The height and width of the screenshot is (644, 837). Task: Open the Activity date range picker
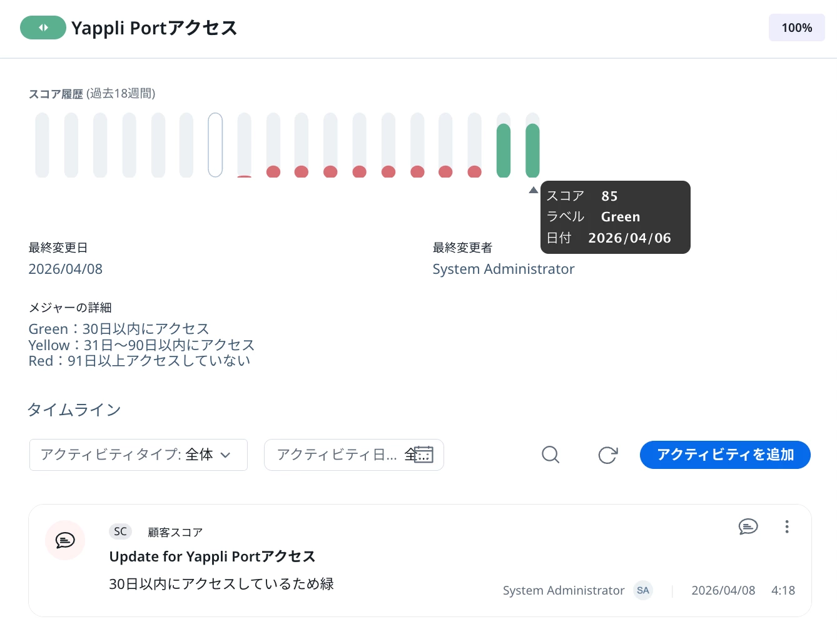click(x=354, y=455)
